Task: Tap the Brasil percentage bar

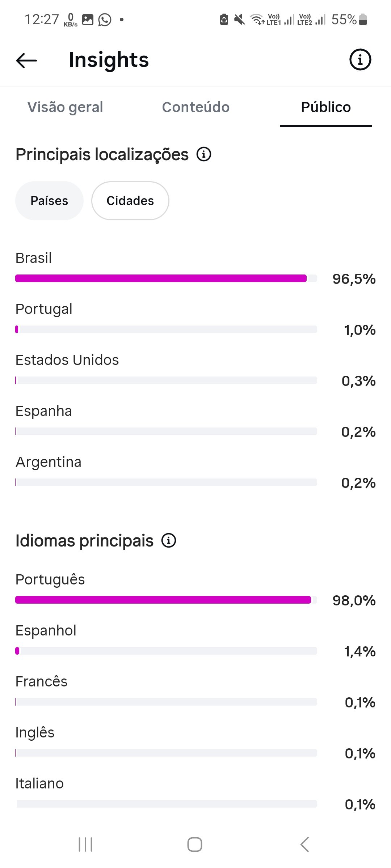Action: point(166,278)
